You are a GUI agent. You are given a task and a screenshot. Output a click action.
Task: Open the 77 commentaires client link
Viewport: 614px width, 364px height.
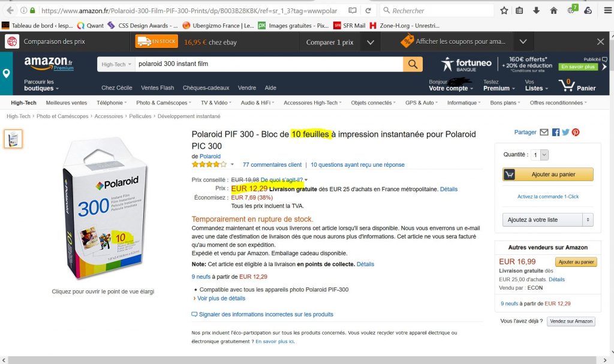pos(272,164)
